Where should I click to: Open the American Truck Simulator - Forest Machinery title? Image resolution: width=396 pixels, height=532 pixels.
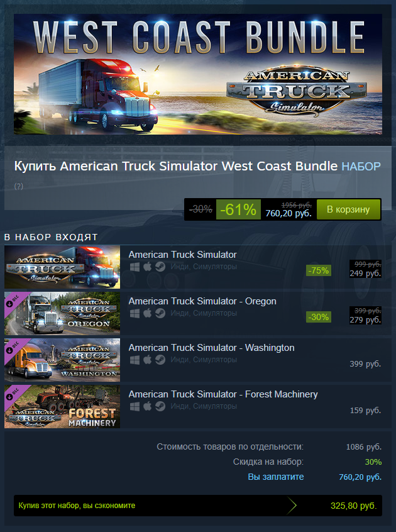point(223,394)
